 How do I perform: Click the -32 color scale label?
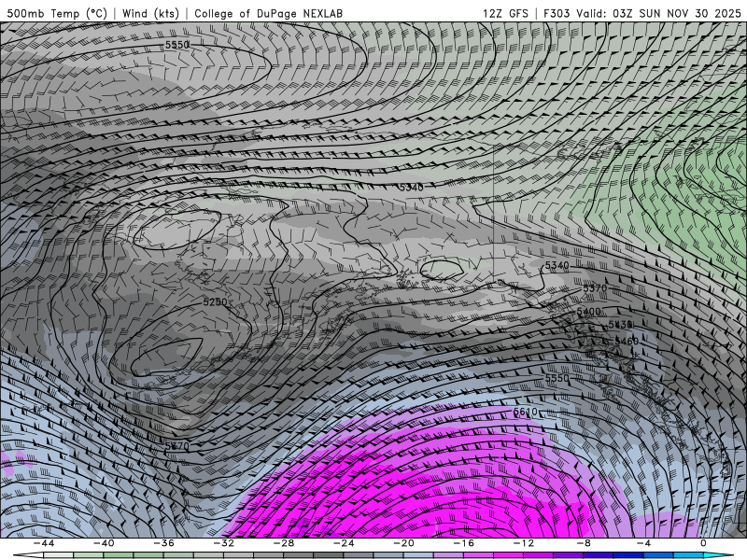pyautogui.click(x=224, y=543)
